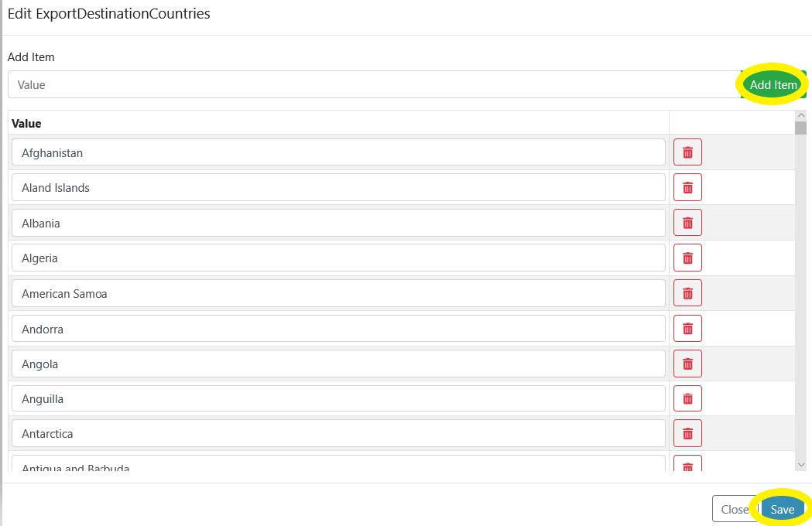Screen dimensions: 812x526
Task: Edit the Angola value field
Action: [x=338, y=364]
